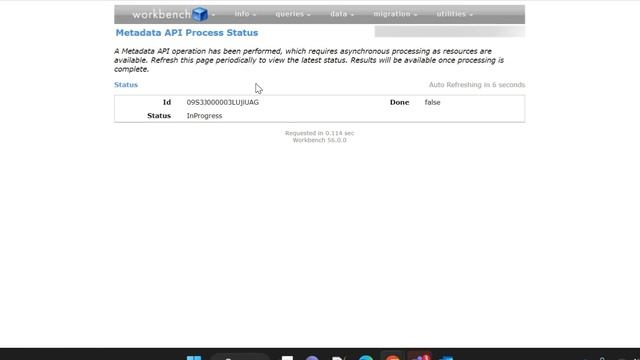Click the Workbench 56.0.0 version text

(x=320, y=140)
